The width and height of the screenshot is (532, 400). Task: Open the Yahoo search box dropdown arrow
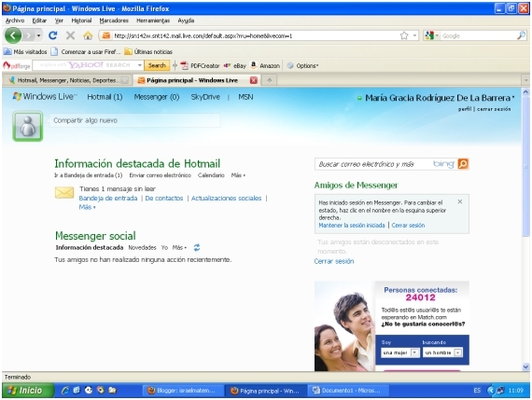point(139,65)
